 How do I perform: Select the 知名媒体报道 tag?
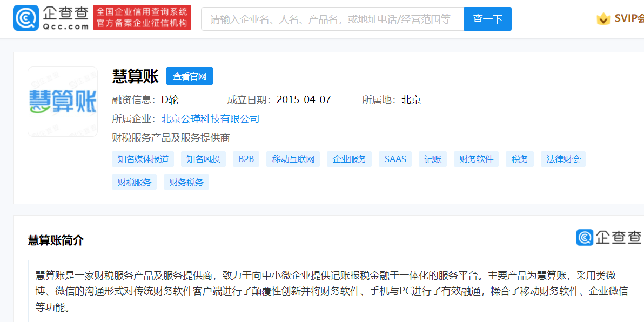pos(143,159)
